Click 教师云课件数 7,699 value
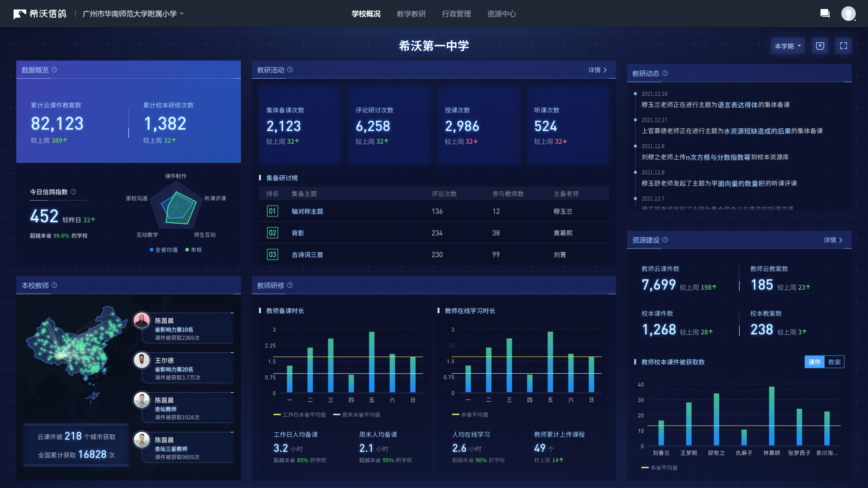 pos(659,285)
